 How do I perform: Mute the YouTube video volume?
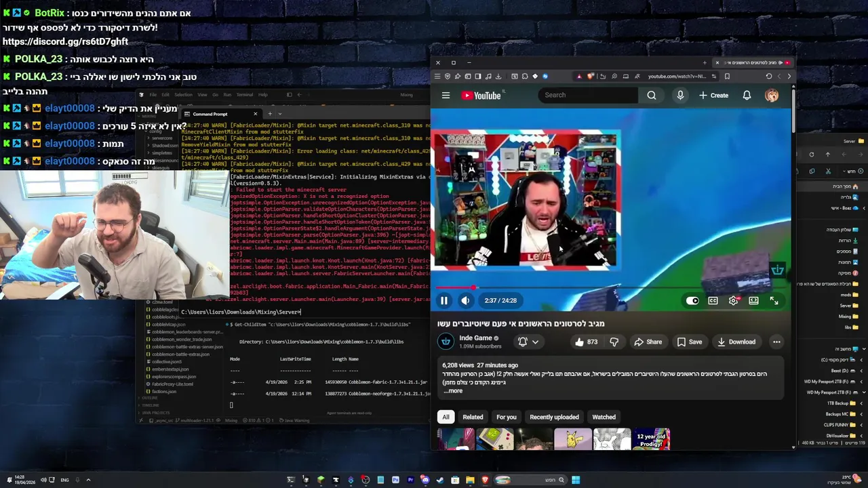465,300
